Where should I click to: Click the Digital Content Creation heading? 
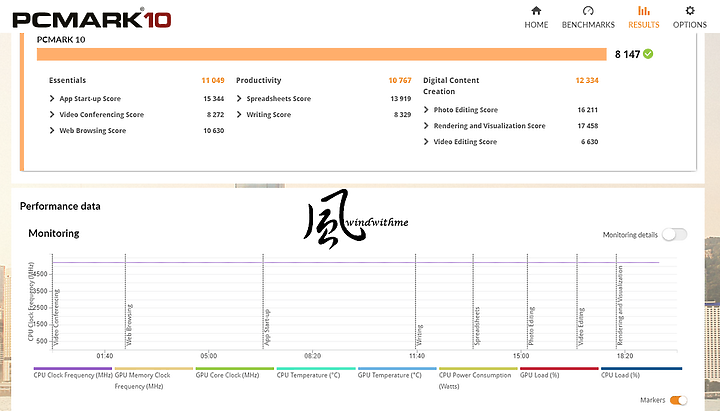[x=451, y=86]
